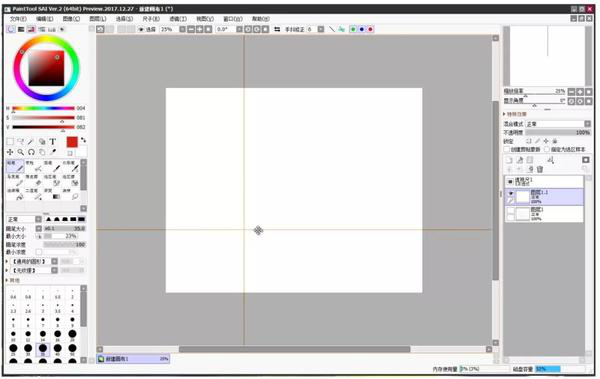Select the Eyedropper color picker tool
Image resolution: width=600 pixels, height=379 pixels.
pos(53,152)
